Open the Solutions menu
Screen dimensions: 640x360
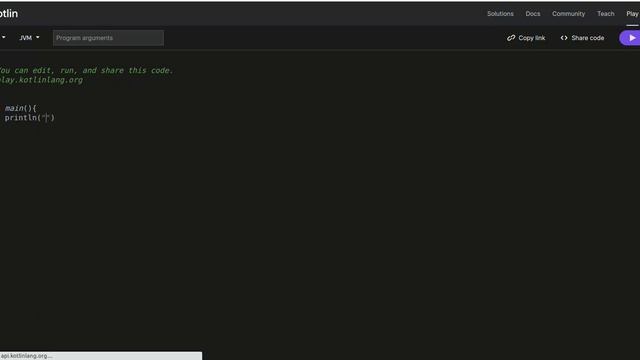(x=500, y=13)
